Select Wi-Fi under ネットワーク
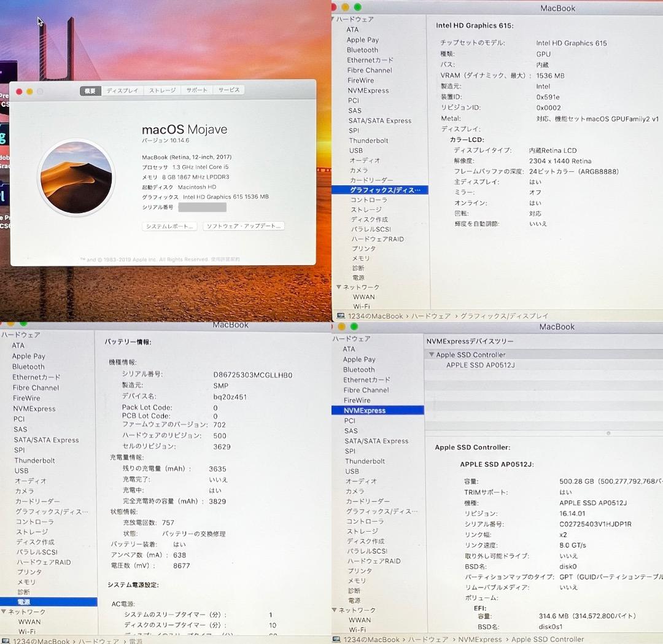This screenshot has height=644, width=663. 362,306
